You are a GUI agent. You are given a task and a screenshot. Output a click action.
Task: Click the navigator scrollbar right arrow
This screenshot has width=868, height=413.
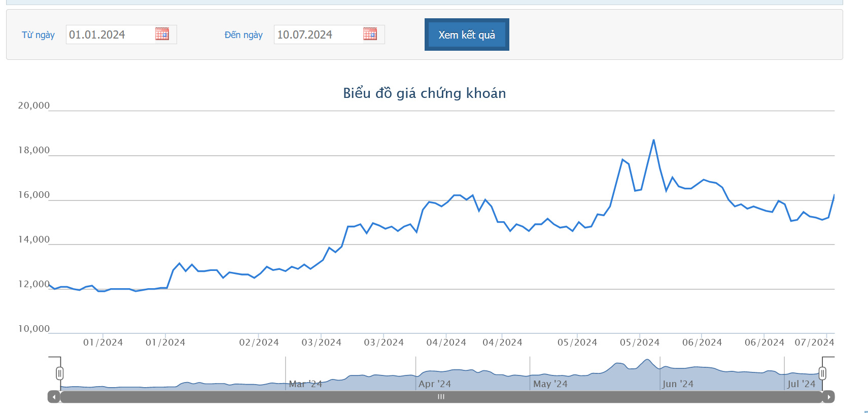[828, 397]
